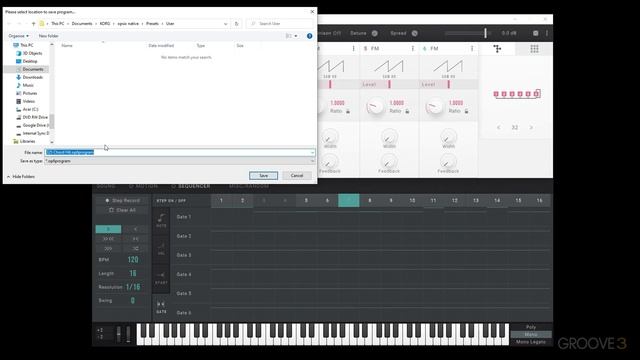Select the Acer (C:) drive
Screen dimensions: 640x360
pyautogui.click(x=30, y=109)
